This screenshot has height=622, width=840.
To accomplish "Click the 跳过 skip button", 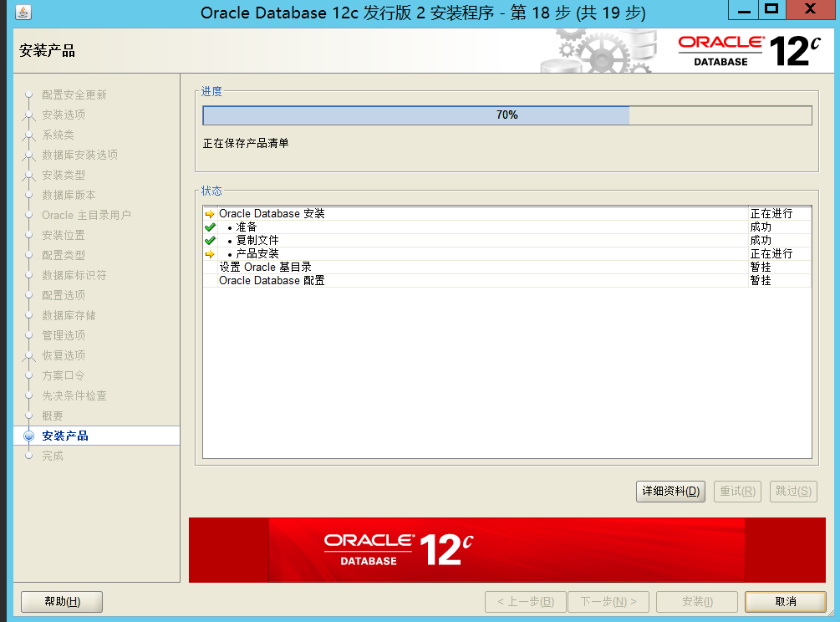I will 792,492.
